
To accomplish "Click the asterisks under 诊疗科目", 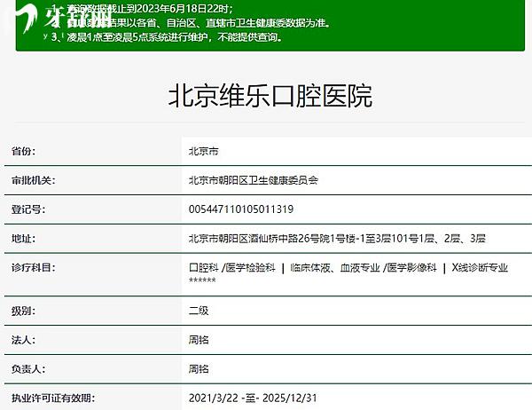I will (x=202, y=280).
